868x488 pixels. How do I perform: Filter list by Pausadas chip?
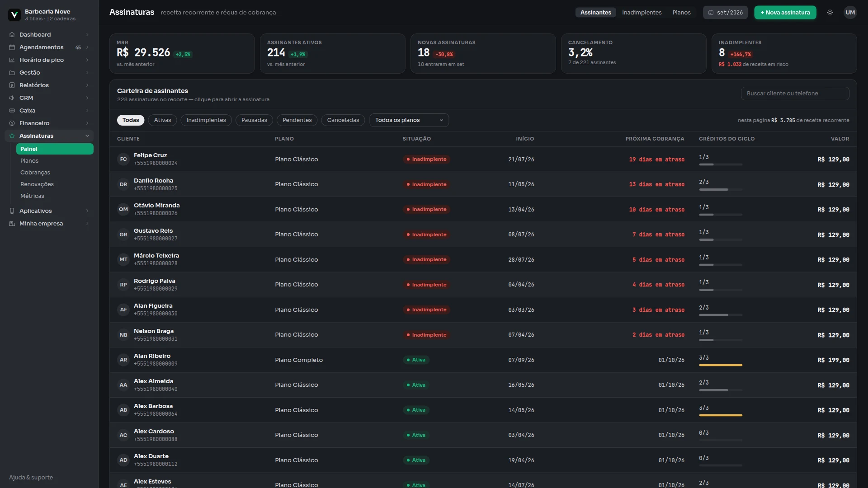coord(254,120)
